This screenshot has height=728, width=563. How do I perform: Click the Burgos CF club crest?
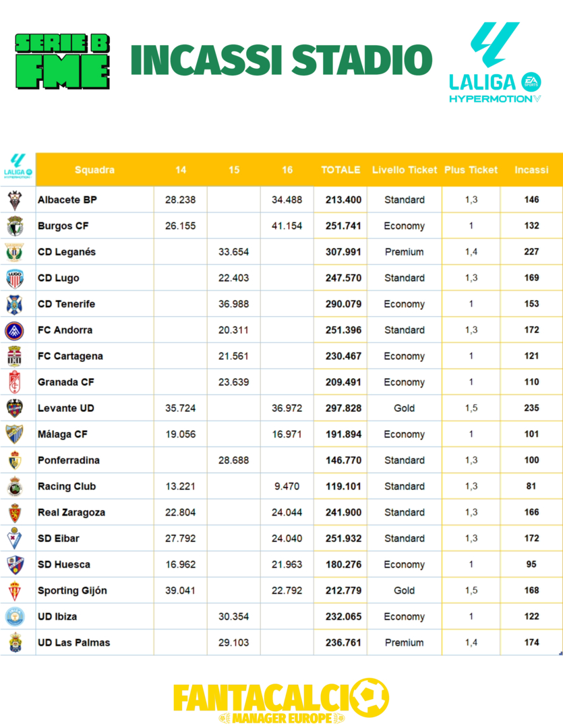[x=15, y=226]
